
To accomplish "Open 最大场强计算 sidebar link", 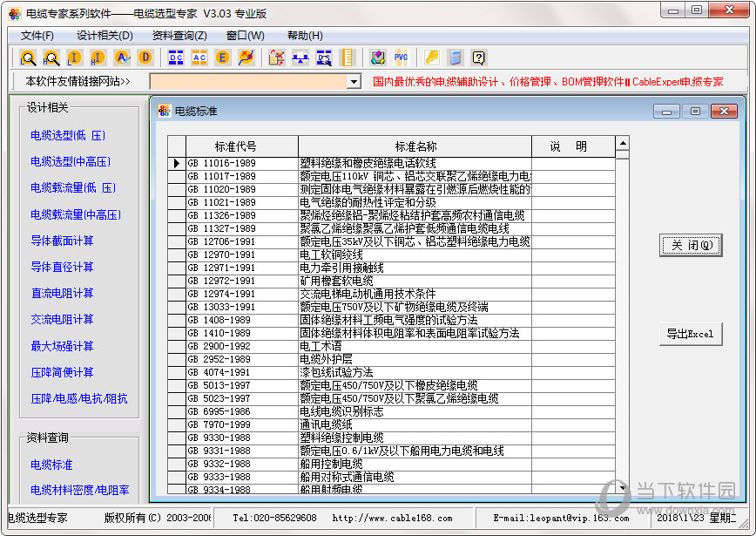I will point(62,346).
